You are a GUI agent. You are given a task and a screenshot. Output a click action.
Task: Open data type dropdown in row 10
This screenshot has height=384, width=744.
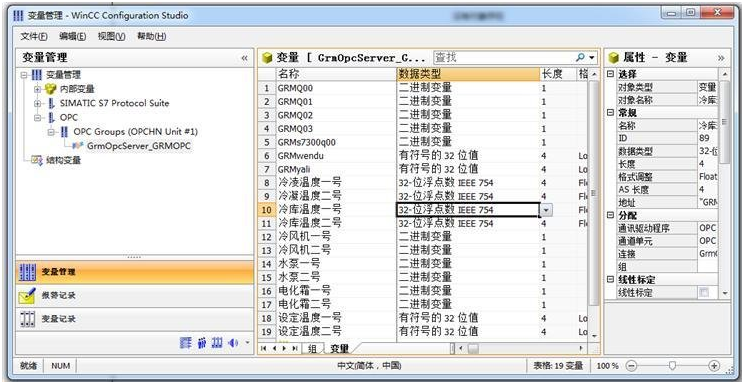(x=547, y=210)
